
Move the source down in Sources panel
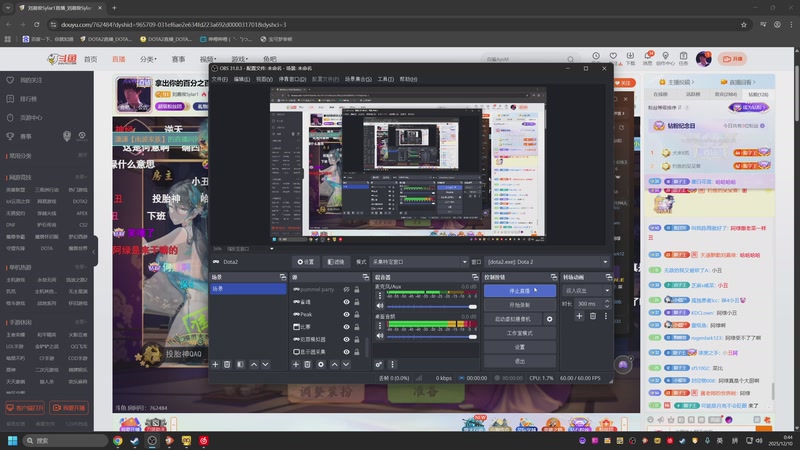[346, 364]
